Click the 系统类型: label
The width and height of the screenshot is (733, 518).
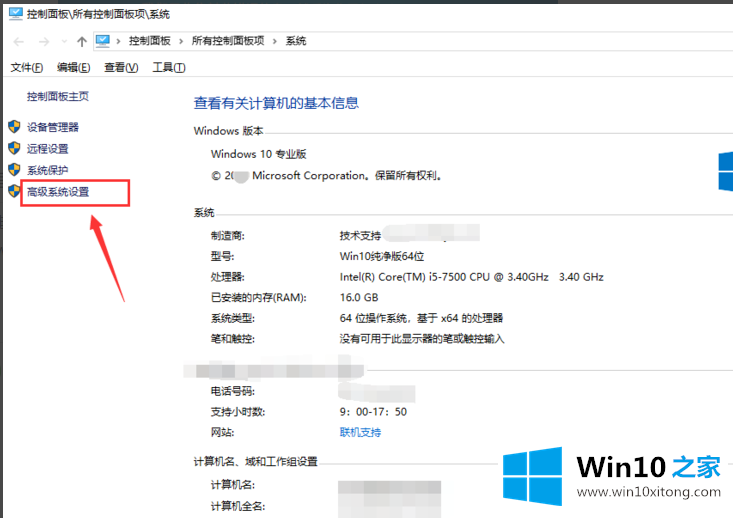233,318
